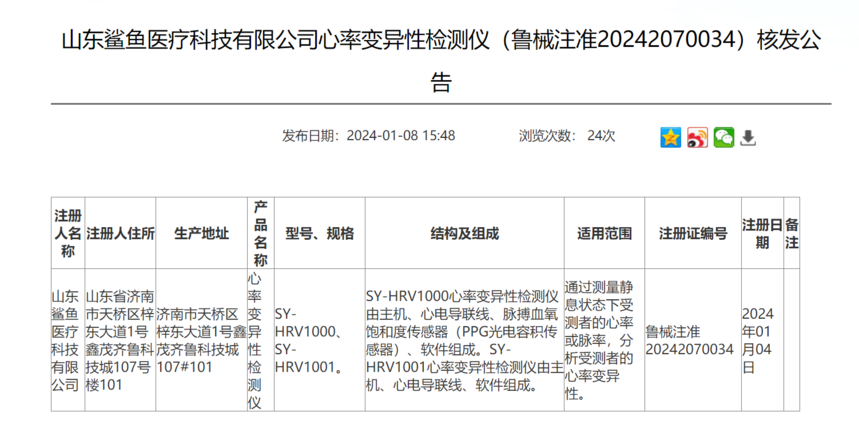Click the 备注 column header
Screen dimensions: 859x424
pos(792,233)
